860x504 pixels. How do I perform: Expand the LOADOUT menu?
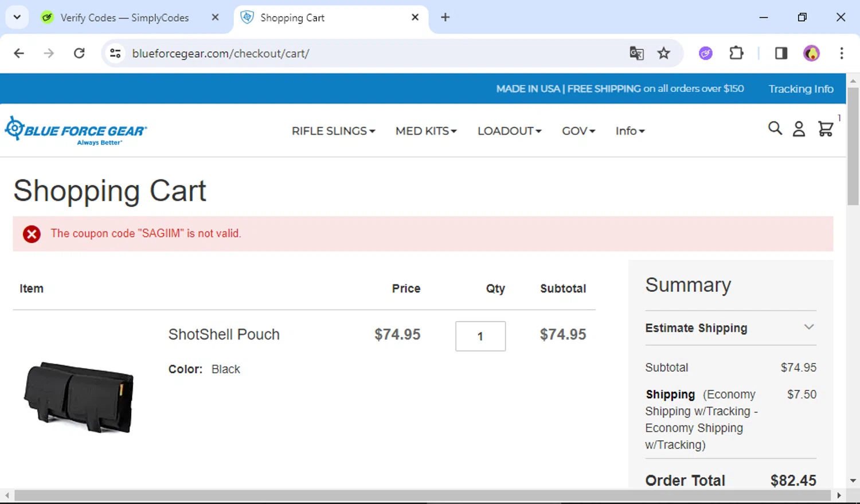pyautogui.click(x=509, y=131)
